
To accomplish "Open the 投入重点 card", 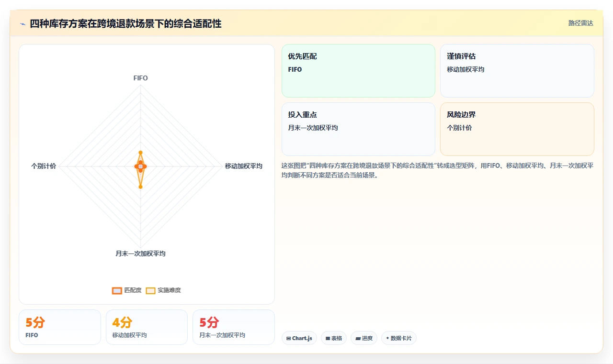I will coord(358,129).
